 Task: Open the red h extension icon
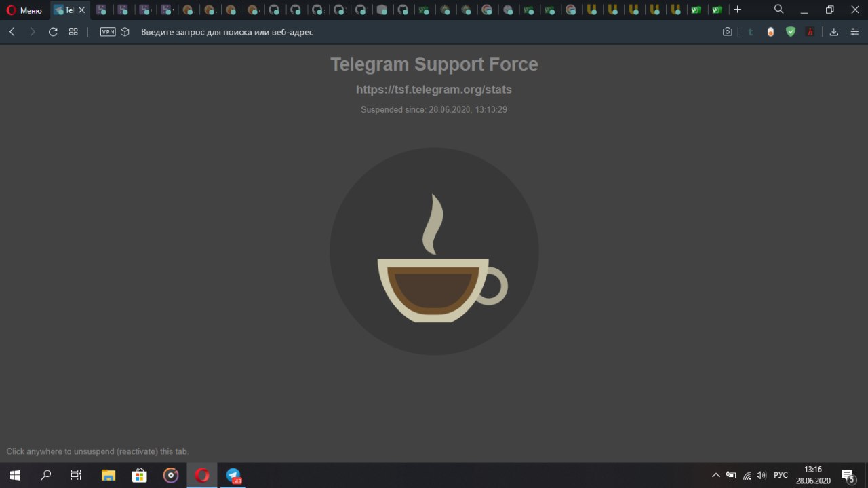click(x=810, y=32)
